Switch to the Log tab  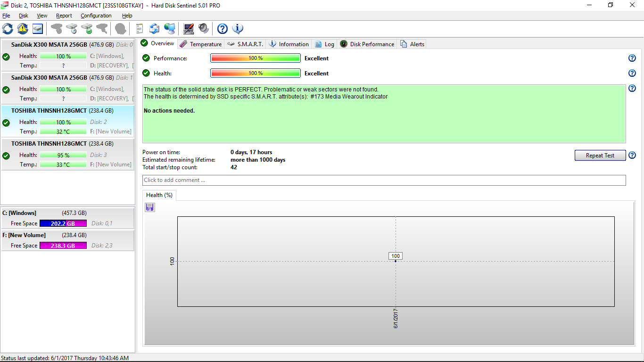pyautogui.click(x=324, y=44)
